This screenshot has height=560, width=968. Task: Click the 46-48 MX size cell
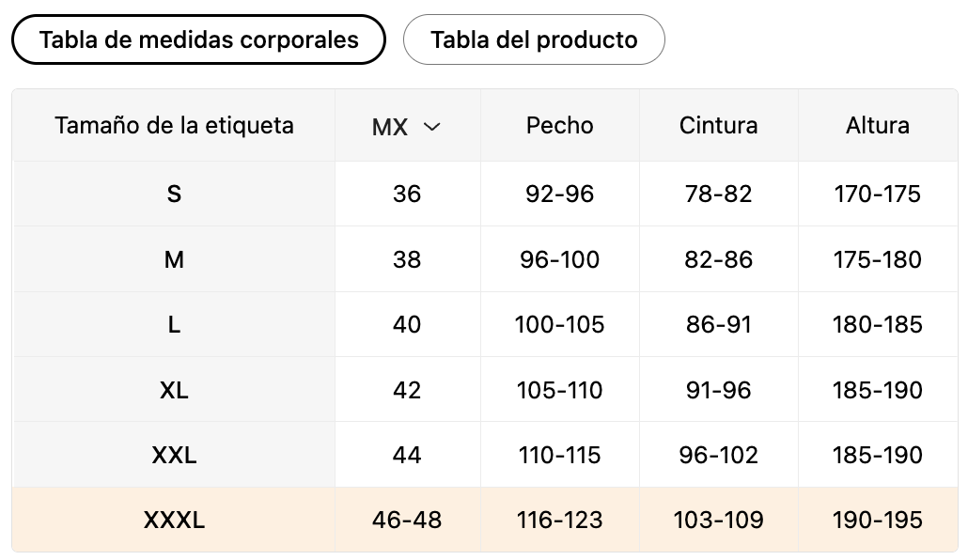point(407,520)
